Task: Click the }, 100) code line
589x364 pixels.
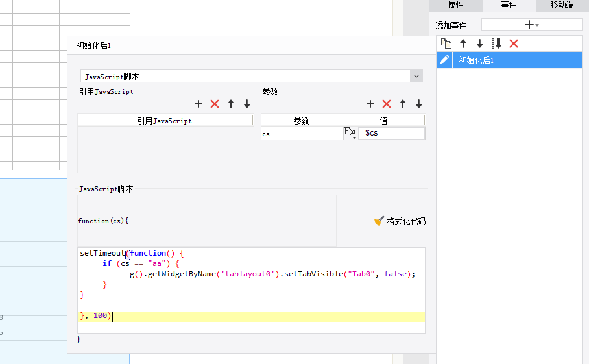Action: [x=96, y=316]
